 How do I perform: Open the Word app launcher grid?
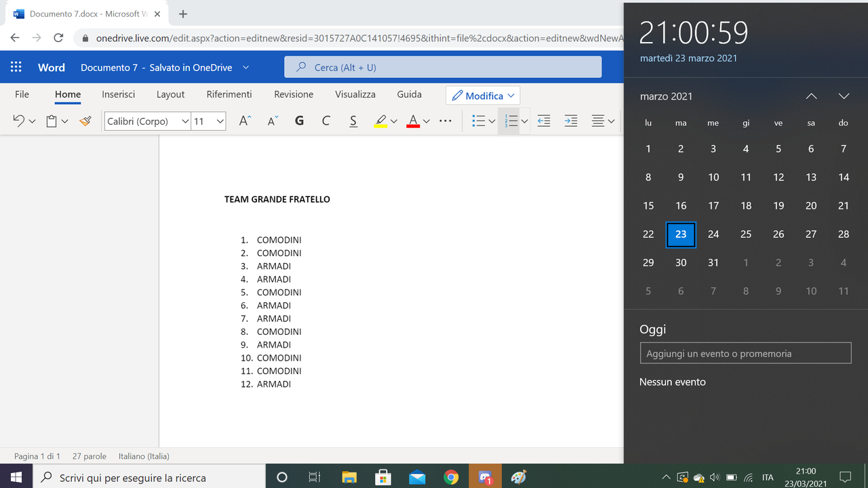16,67
